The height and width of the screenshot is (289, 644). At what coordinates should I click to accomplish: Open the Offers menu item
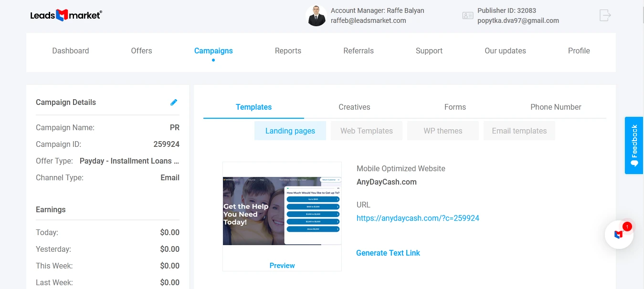(141, 51)
